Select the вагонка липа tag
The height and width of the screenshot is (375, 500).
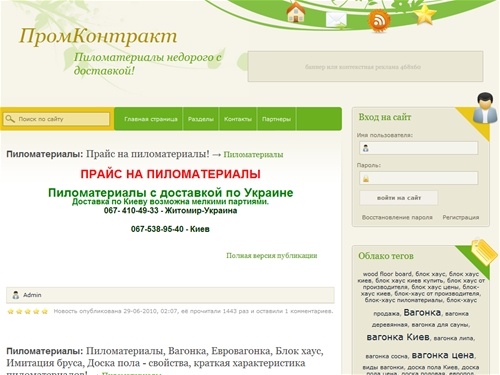pyautogui.click(x=454, y=338)
